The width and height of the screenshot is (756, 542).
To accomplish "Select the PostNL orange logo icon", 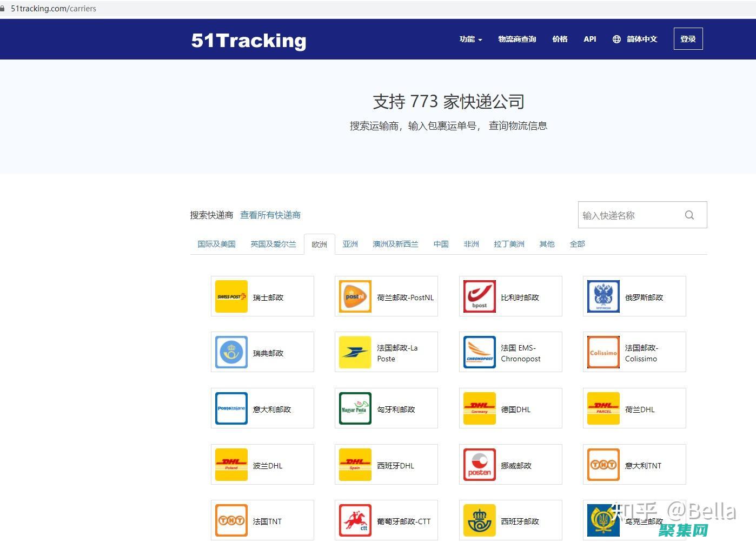I will point(355,296).
